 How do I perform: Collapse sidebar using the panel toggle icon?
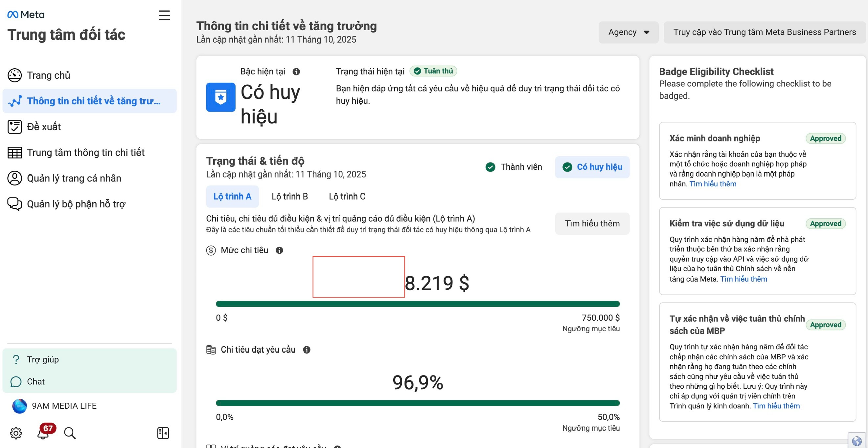(x=163, y=433)
